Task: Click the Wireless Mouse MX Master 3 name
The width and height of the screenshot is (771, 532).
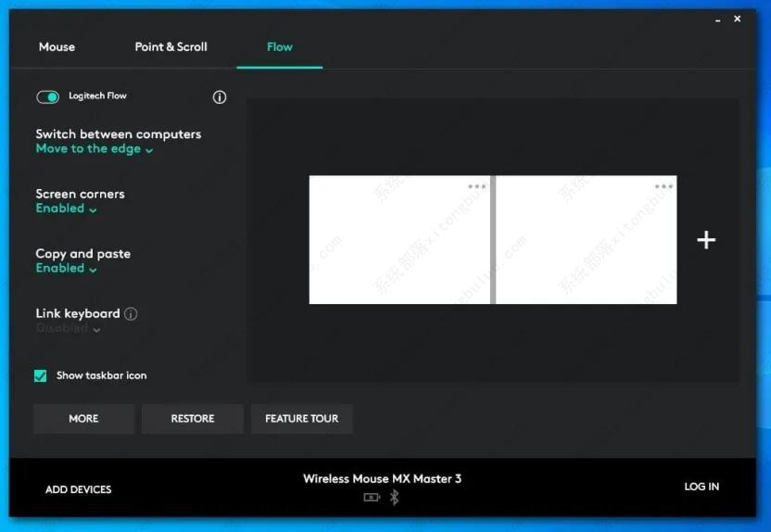Action: coord(382,478)
